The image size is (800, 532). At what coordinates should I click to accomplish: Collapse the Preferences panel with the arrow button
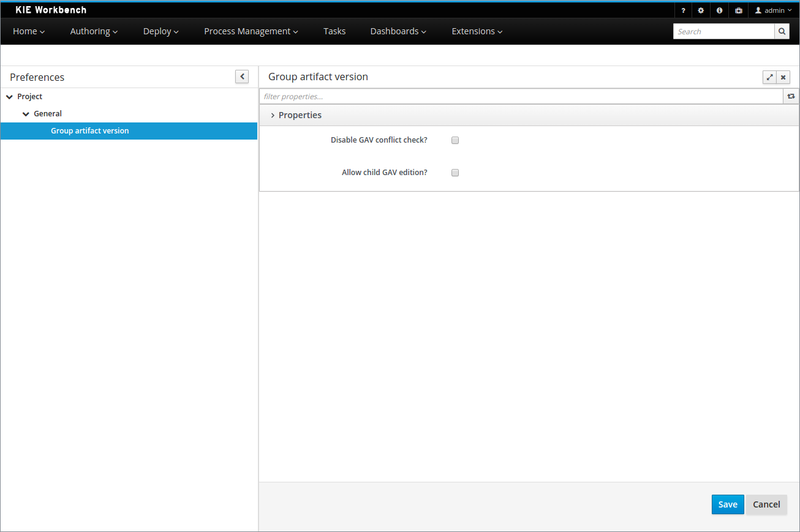tap(242, 77)
